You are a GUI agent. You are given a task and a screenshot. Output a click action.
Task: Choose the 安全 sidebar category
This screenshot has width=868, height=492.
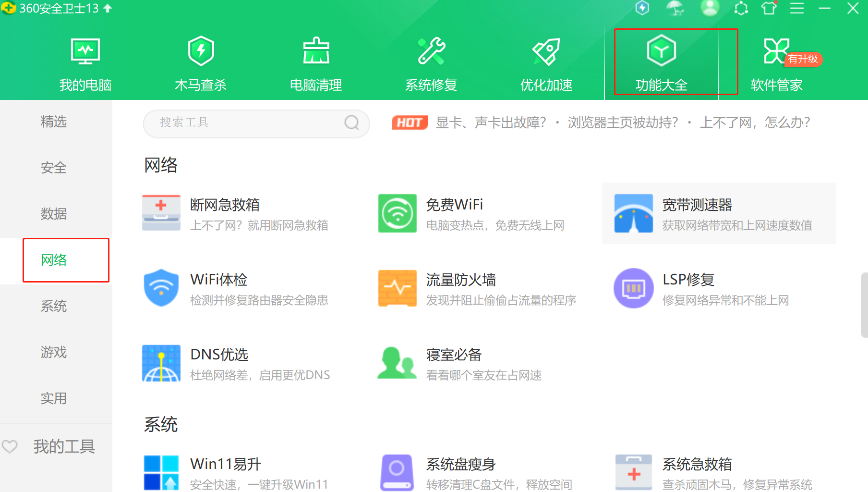pyautogui.click(x=54, y=168)
